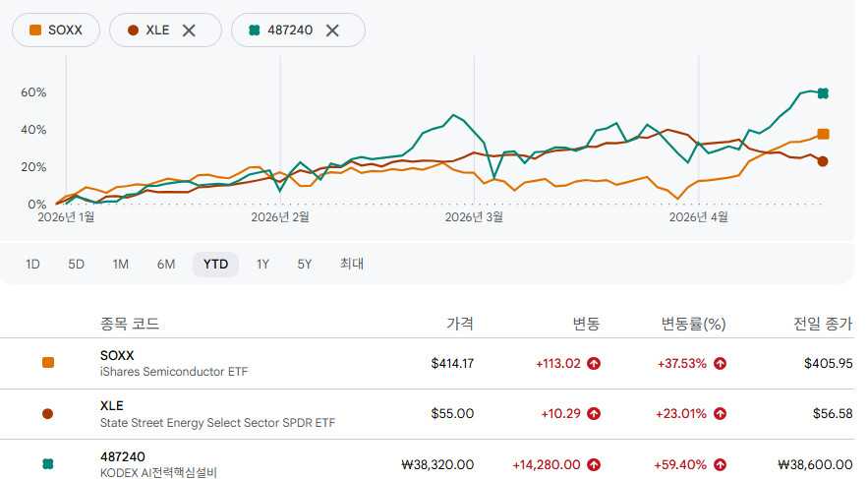Choose the 1Y range option

click(262, 264)
